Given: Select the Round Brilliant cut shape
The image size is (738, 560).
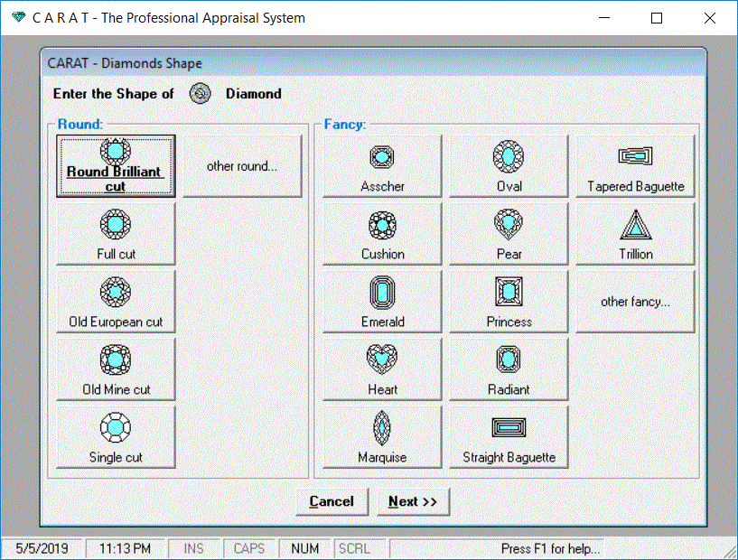Looking at the screenshot, I should pyautogui.click(x=116, y=166).
